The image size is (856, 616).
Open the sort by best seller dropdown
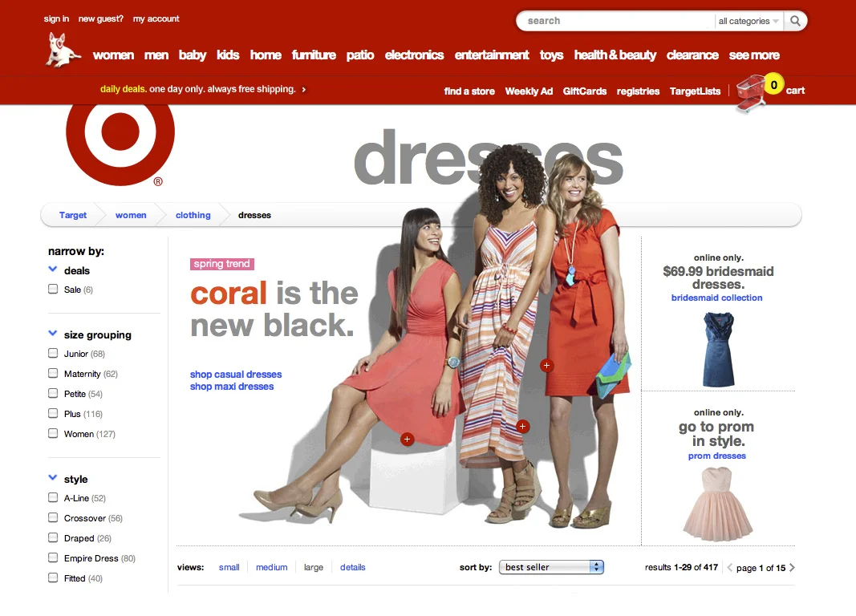click(x=551, y=567)
